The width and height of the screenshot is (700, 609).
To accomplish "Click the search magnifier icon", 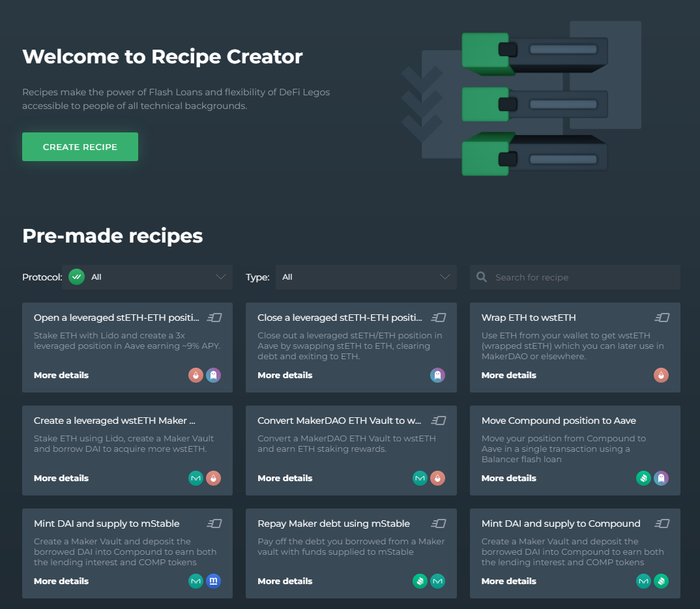I will [481, 277].
